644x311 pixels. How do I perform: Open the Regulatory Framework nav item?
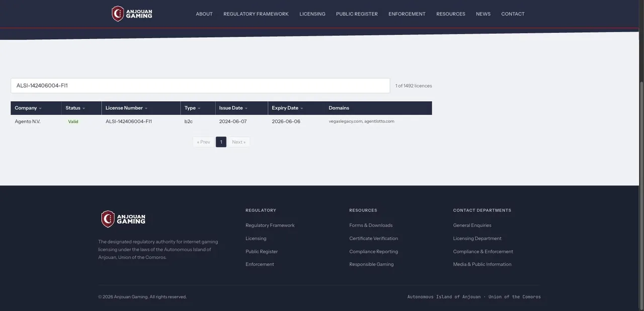[256, 14]
